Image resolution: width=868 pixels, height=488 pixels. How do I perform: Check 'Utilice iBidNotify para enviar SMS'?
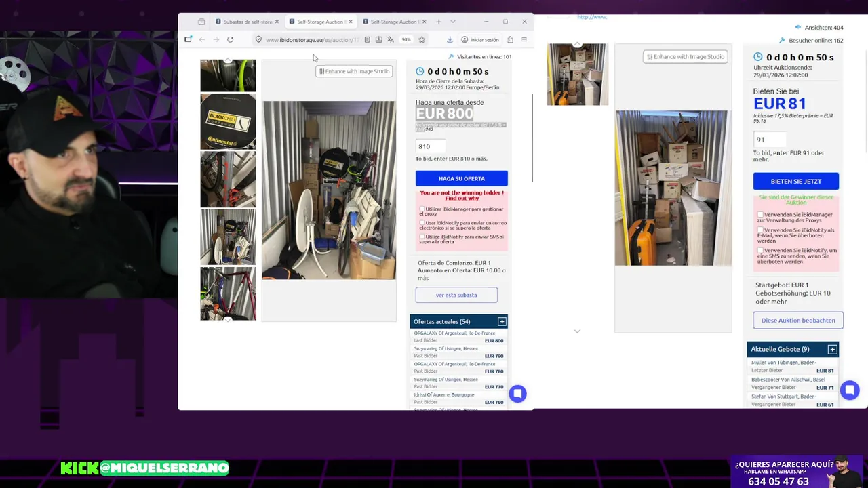422,236
